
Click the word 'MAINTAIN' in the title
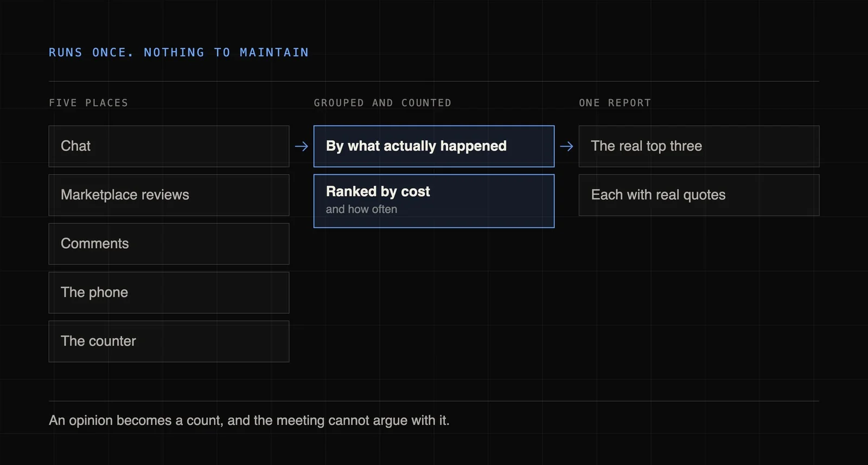(x=274, y=53)
